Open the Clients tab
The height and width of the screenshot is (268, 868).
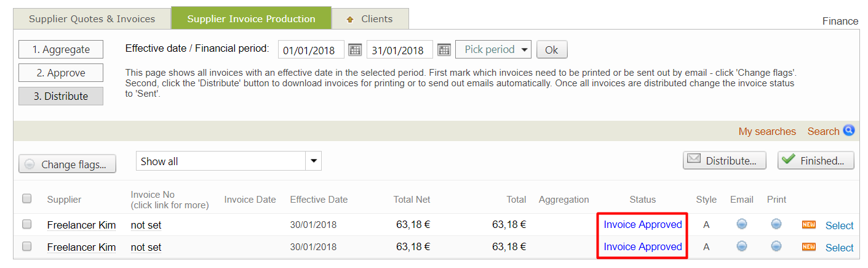370,19
